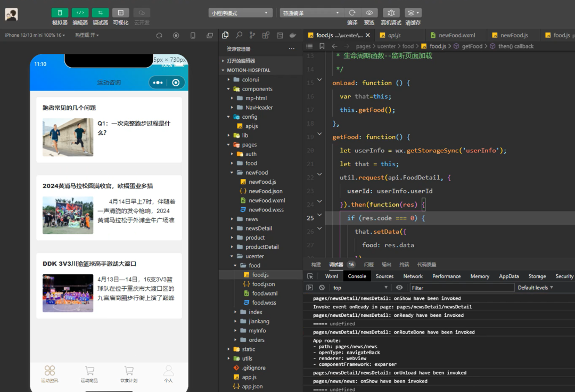Close the food.js editor tab
575x392 pixels.
[x=368, y=35]
